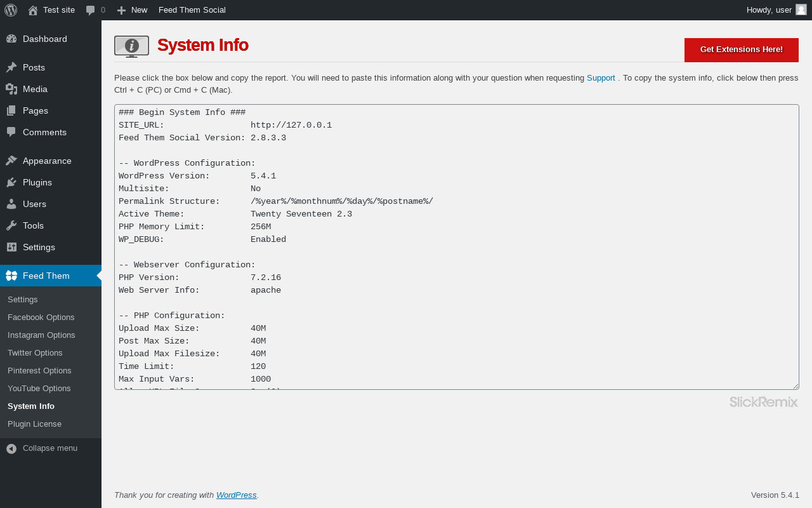Select the Feed Them menu item
Screen dimensions: 812x508
51,276
